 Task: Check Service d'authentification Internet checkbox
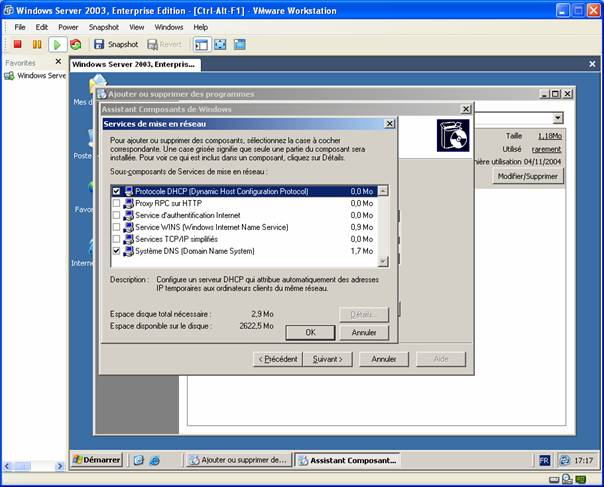(116, 215)
